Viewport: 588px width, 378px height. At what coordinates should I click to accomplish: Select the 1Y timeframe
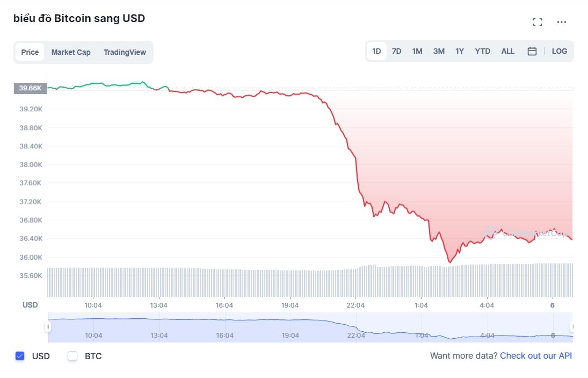pyautogui.click(x=460, y=51)
